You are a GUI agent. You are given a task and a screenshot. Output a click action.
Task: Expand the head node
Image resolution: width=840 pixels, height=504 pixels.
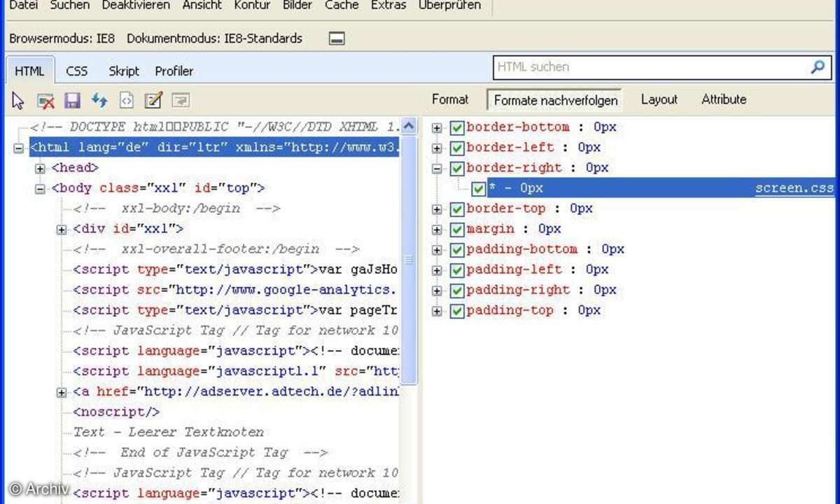click(40, 168)
